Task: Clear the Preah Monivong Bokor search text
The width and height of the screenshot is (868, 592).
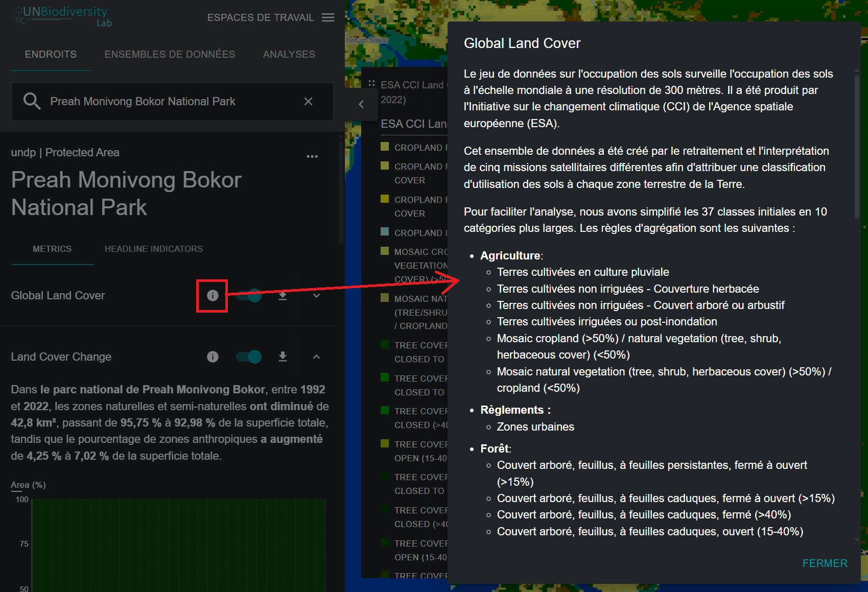Action: tap(308, 102)
